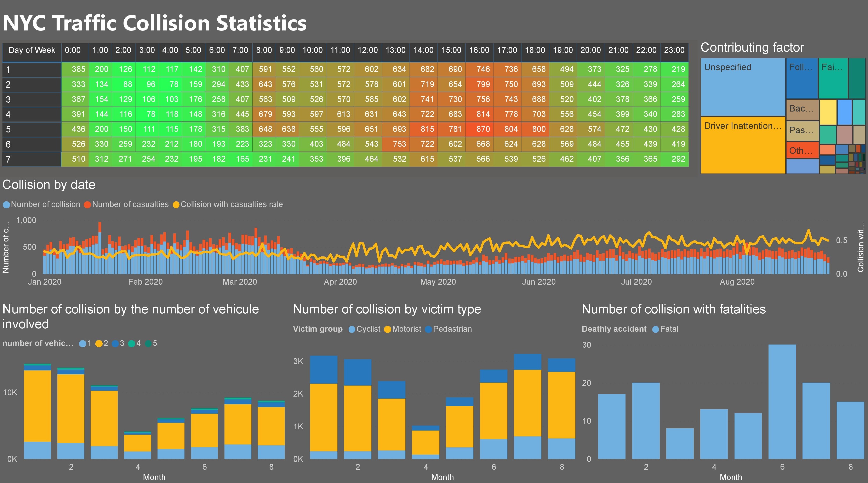Image resolution: width=868 pixels, height=483 pixels.
Task: Select the Fatal legend item
Action: click(x=666, y=329)
